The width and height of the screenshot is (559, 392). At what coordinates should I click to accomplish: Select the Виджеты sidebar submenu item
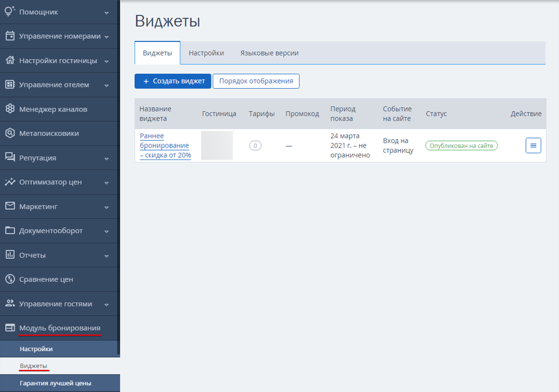coord(60,366)
